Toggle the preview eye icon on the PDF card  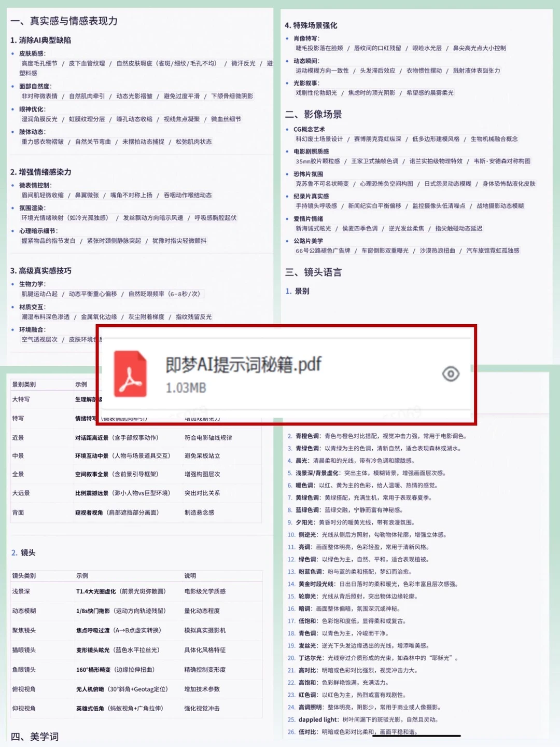pos(451,374)
